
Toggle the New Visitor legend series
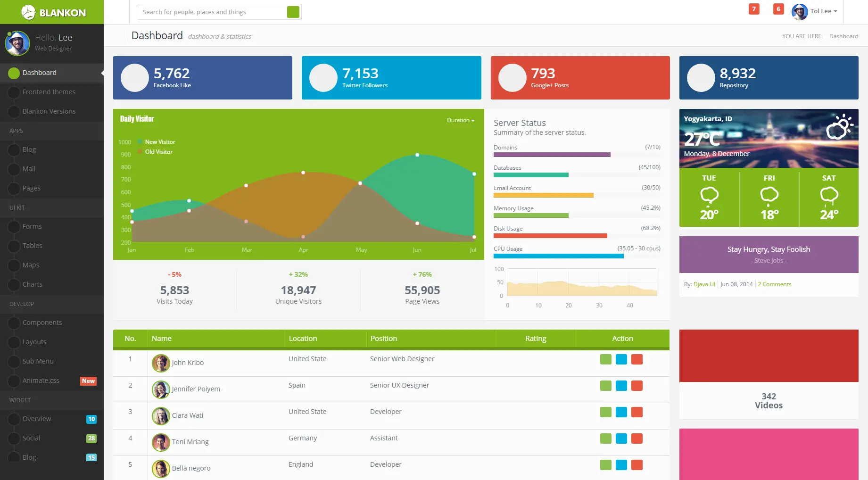159,142
